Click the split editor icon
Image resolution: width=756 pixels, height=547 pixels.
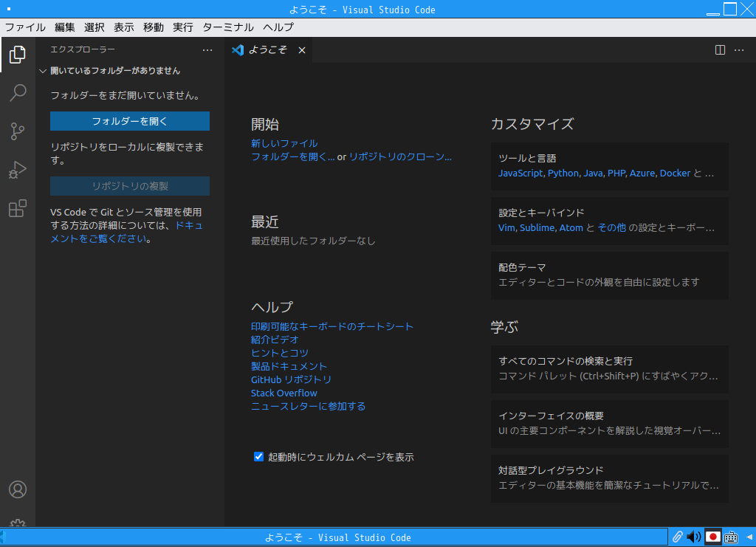coord(720,50)
